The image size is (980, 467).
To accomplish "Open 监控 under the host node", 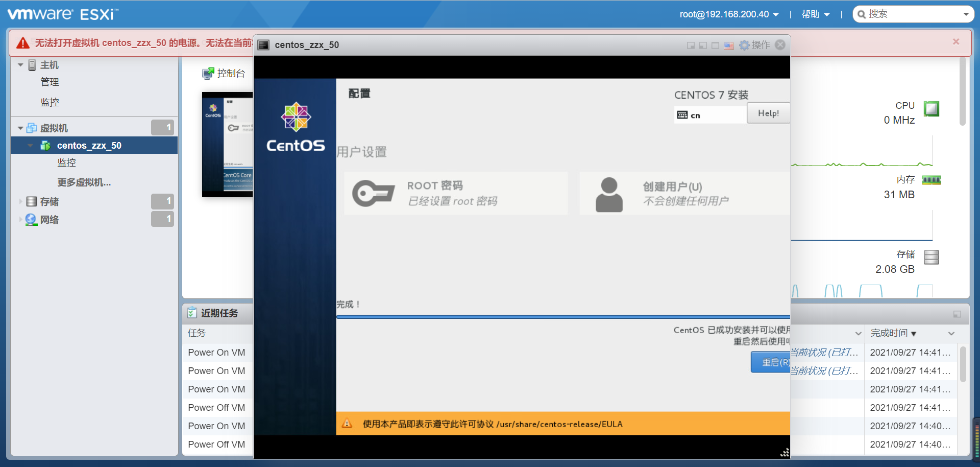I will (x=50, y=102).
